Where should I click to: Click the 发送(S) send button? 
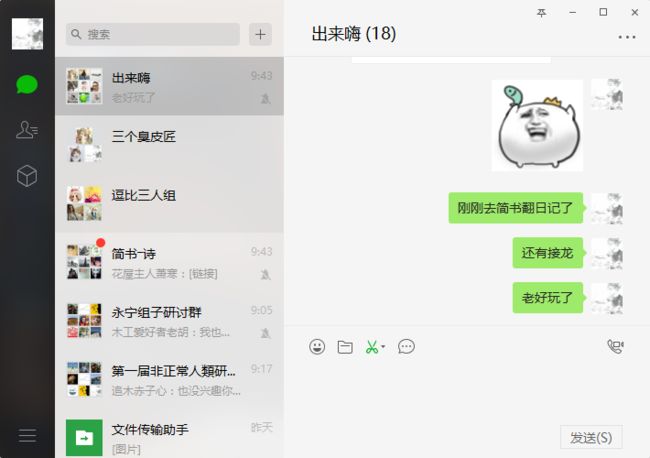click(591, 437)
